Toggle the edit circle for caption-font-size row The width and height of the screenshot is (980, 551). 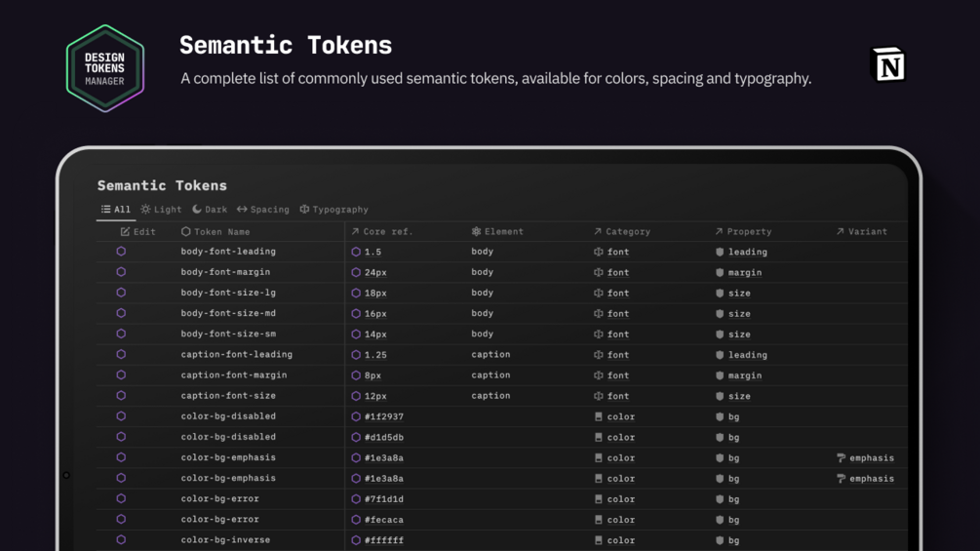pos(121,396)
